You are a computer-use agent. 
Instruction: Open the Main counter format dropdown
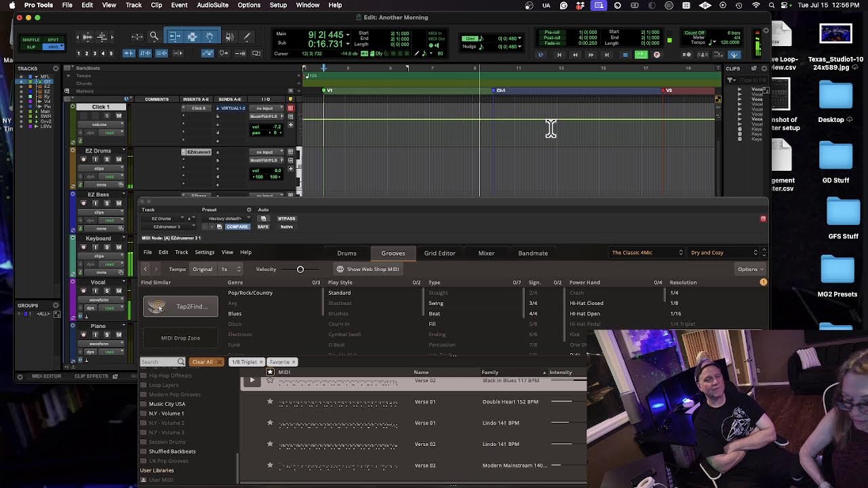pos(348,35)
